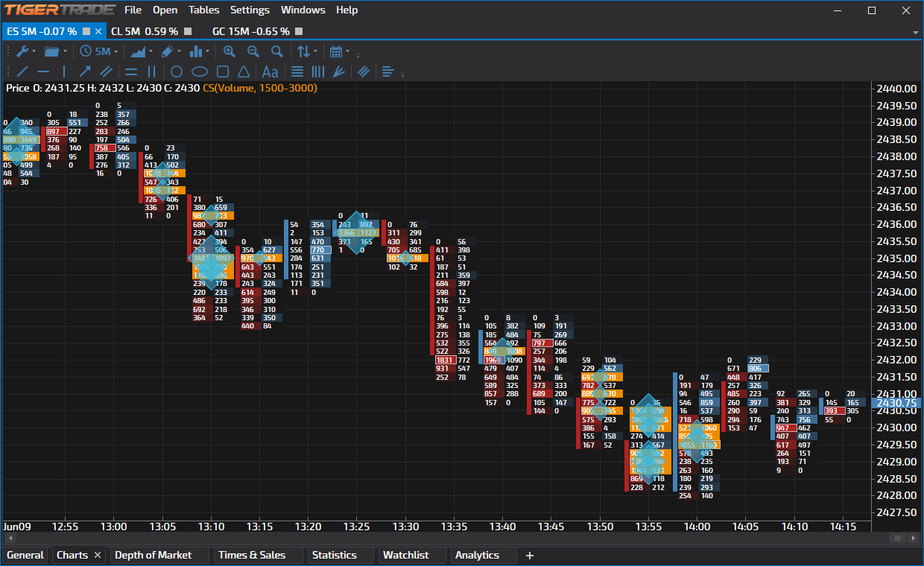Close the Charts tab
924x566 pixels.
[97, 555]
